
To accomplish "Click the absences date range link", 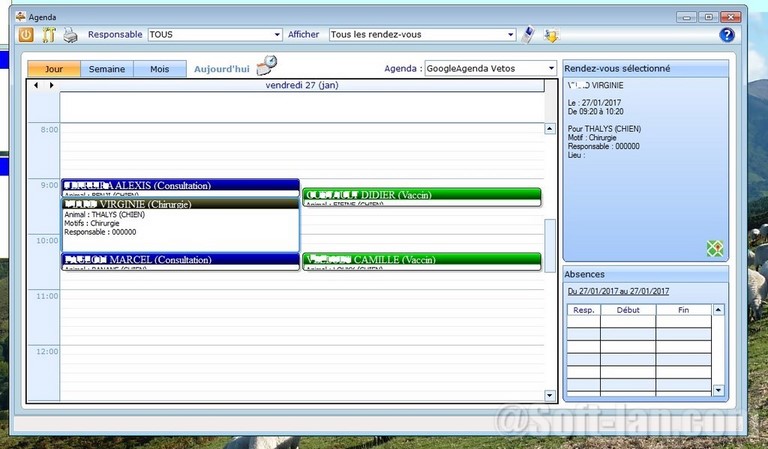I will 618,291.
